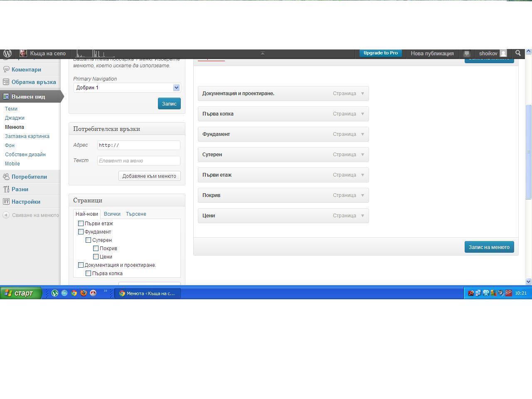Viewport: 532px width, 399px height.
Task: Open the Джаджи submenu item
Action: pyautogui.click(x=15, y=118)
